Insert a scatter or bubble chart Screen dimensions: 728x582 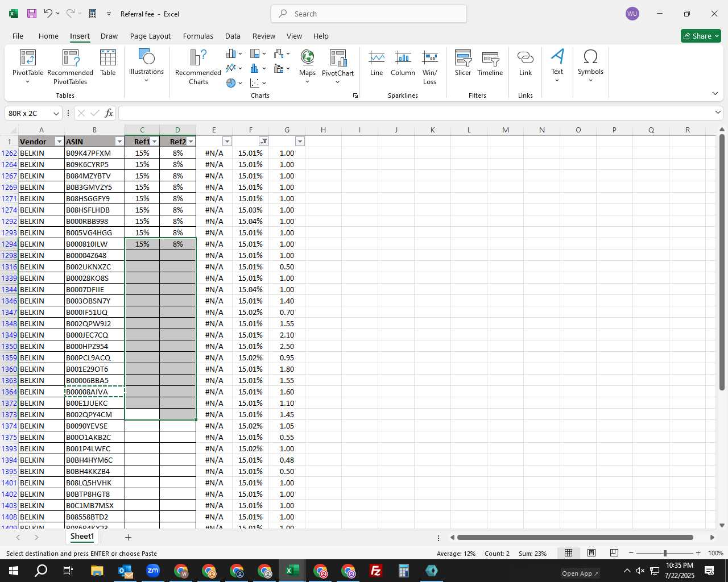(x=258, y=83)
